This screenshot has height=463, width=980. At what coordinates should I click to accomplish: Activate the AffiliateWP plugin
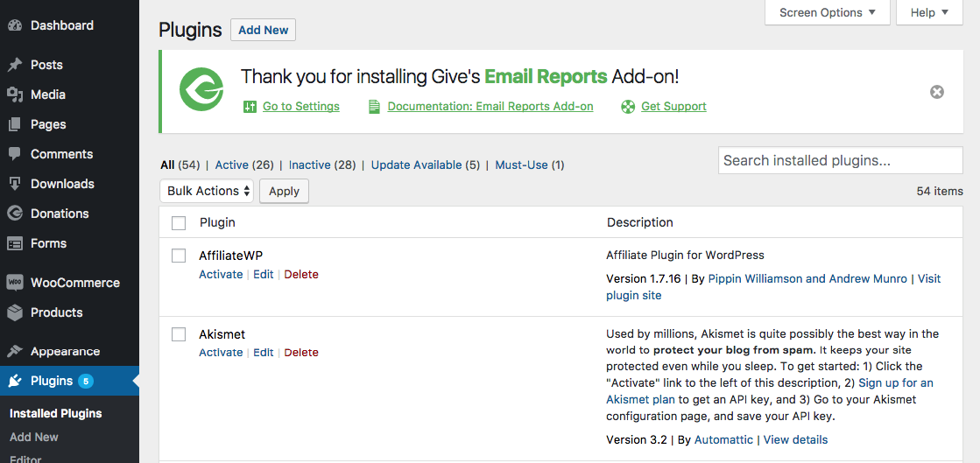pyautogui.click(x=221, y=274)
